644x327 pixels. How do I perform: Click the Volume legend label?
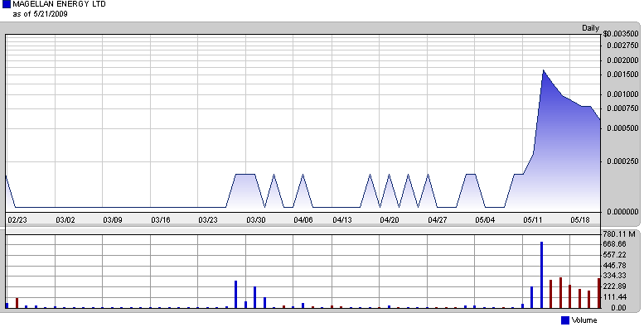click(x=584, y=320)
